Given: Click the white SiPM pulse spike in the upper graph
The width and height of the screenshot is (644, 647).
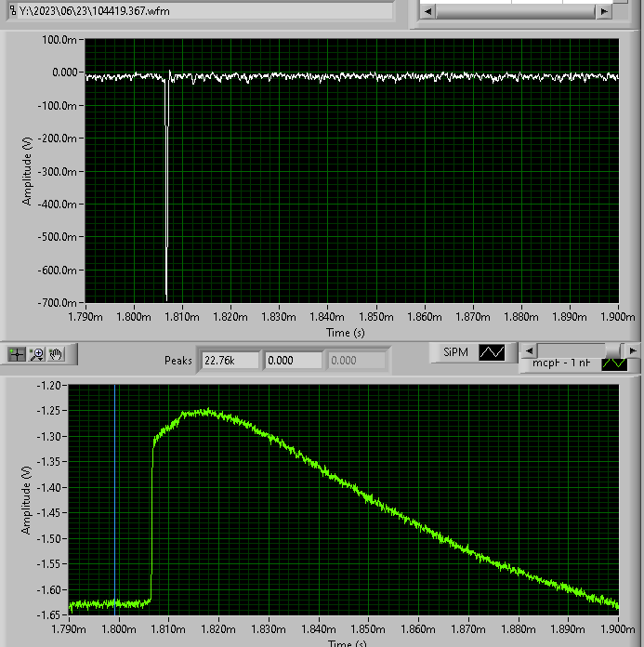Looking at the screenshot, I should tap(166, 186).
